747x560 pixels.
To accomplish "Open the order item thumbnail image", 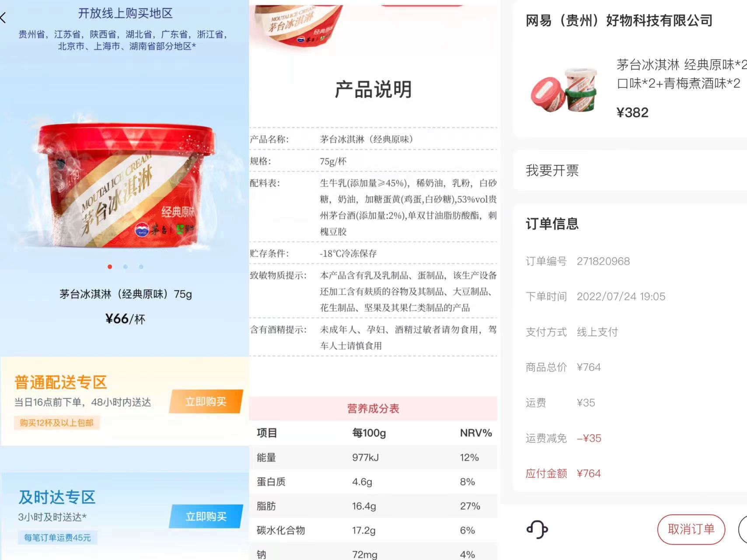I will point(564,90).
